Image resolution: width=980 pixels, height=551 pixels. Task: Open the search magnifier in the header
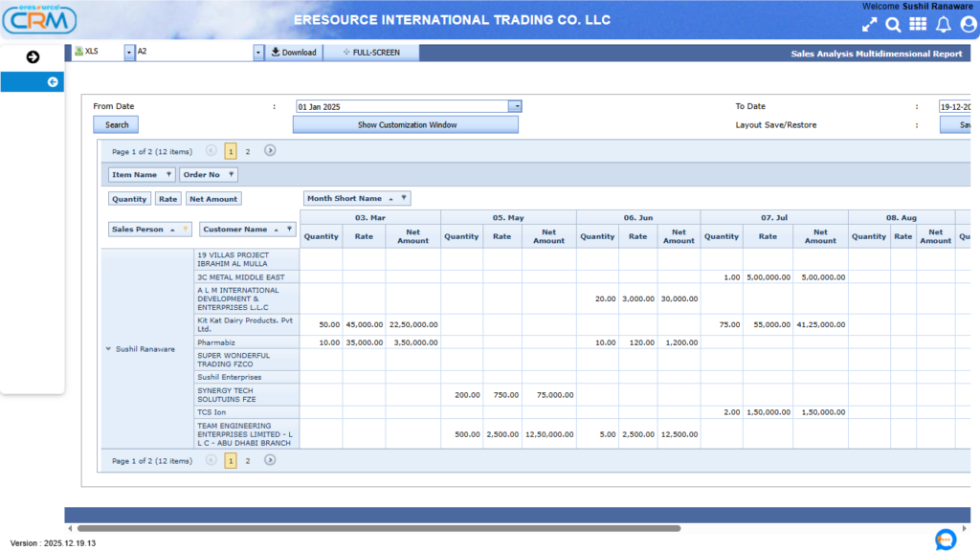pyautogui.click(x=893, y=24)
